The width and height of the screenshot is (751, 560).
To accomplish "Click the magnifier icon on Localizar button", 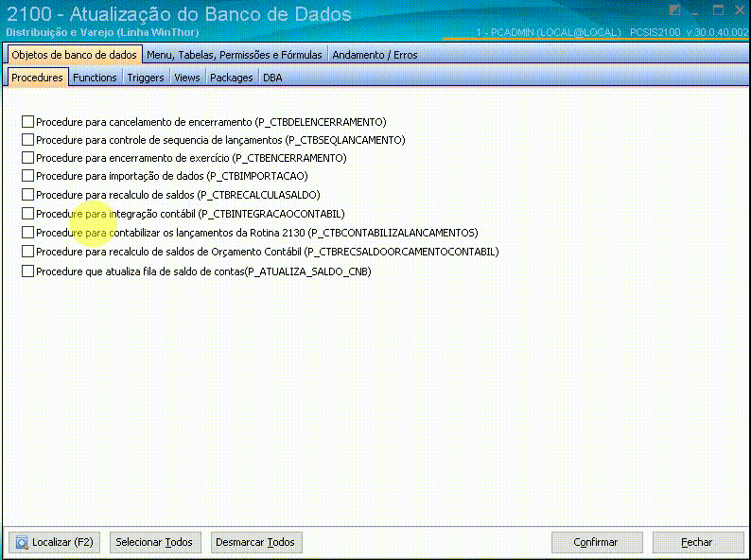I will pyautogui.click(x=22, y=542).
